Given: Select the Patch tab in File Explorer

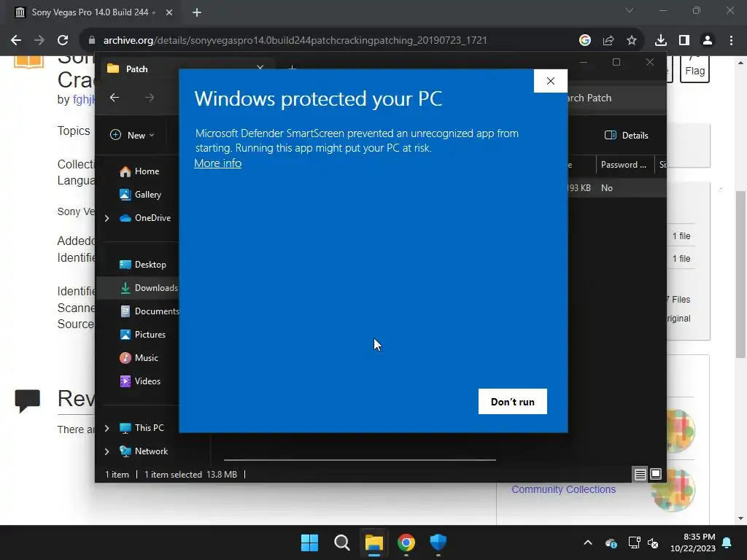Looking at the screenshot, I should pyautogui.click(x=187, y=69).
